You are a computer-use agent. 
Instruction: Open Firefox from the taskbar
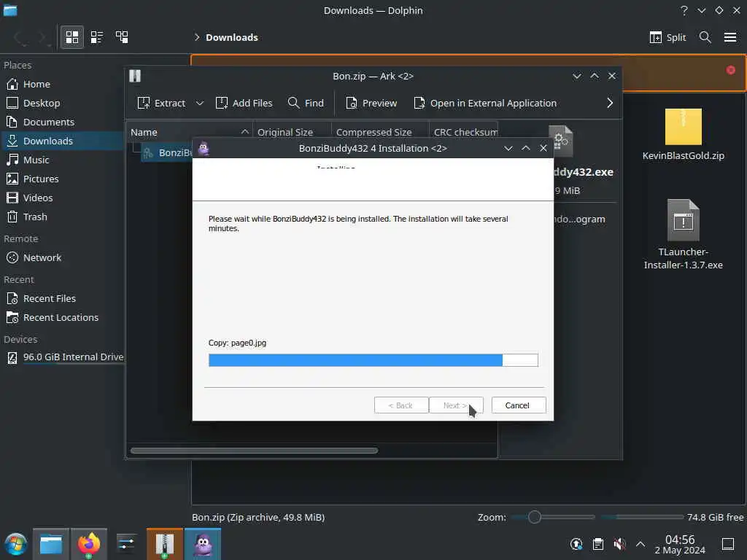pos(88,544)
